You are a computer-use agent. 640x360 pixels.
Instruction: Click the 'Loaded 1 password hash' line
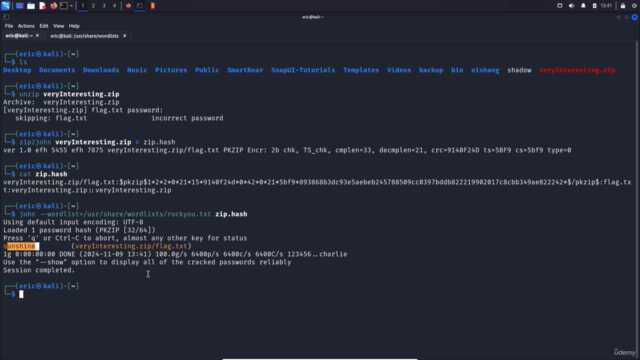pyautogui.click(x=79, y=230)
